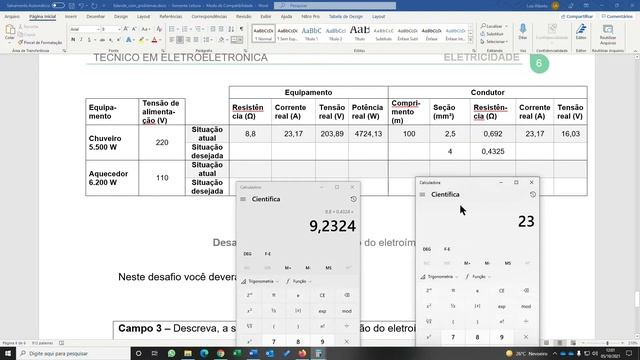Click the undo icon in title bar
Viewport: 640px width, 360px height.
point(81,6)
